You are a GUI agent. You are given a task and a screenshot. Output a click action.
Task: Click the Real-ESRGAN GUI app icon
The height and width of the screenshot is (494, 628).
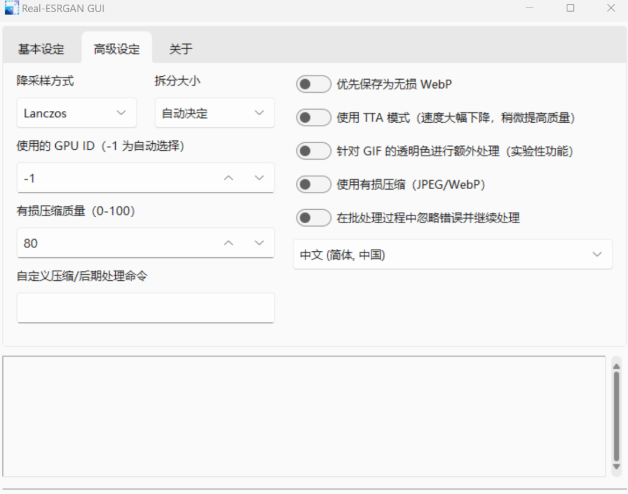pos(12,8)
